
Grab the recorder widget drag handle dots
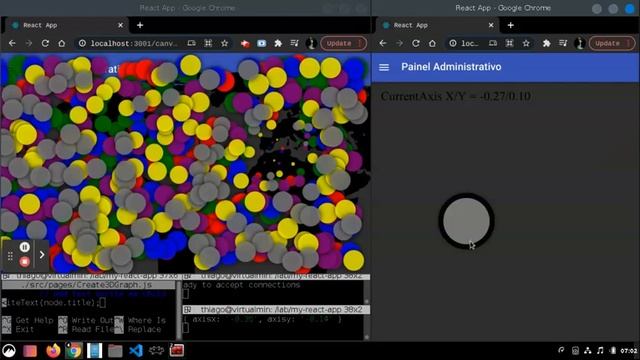coord(10,256)
